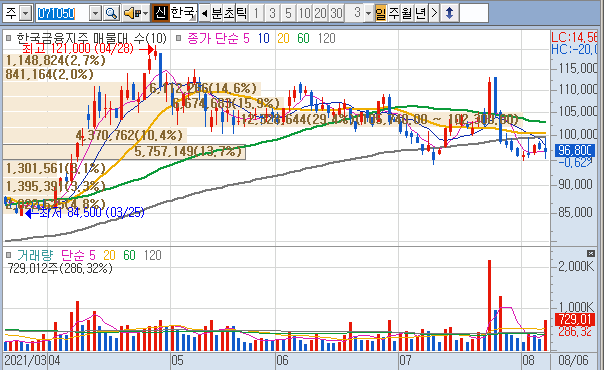Image resolution: width=604 pixels, height=370 pixels.
Task: Choose the 20 interval button
Action: coord(320,13)
